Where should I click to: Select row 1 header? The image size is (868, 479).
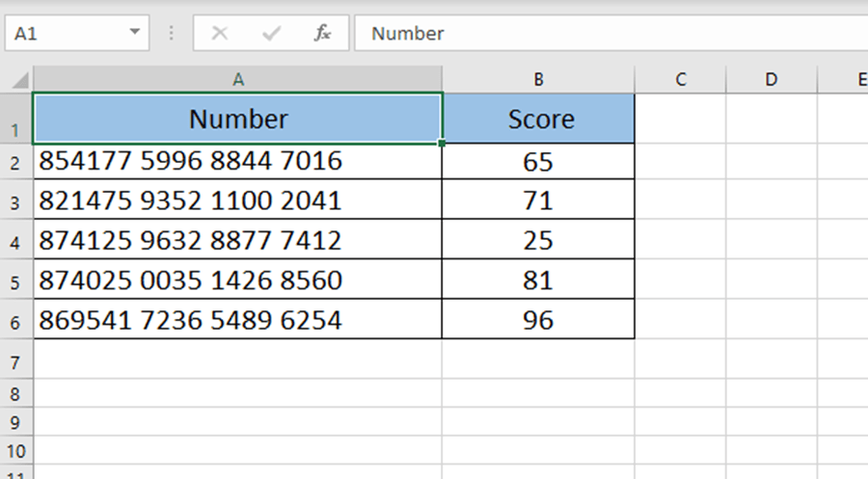tap(16, 119)
